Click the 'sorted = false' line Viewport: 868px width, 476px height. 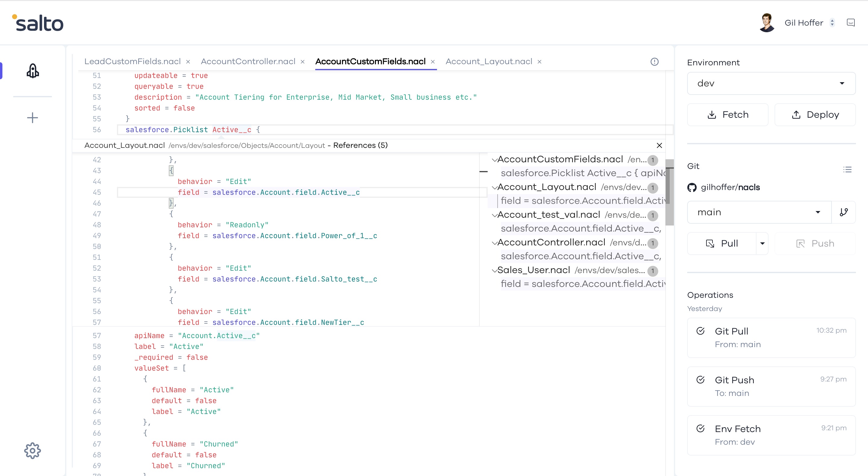pyautogui.click(x=165, y=108)
